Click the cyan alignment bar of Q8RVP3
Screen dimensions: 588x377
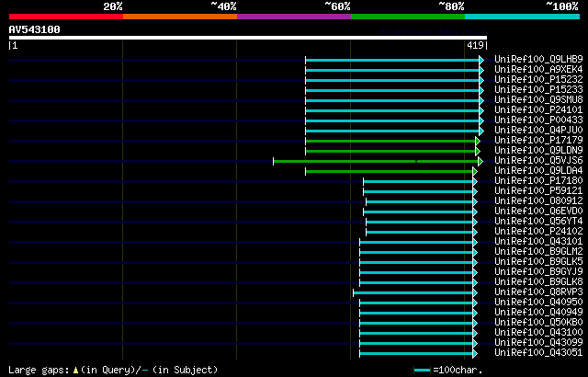coord(413,293)
